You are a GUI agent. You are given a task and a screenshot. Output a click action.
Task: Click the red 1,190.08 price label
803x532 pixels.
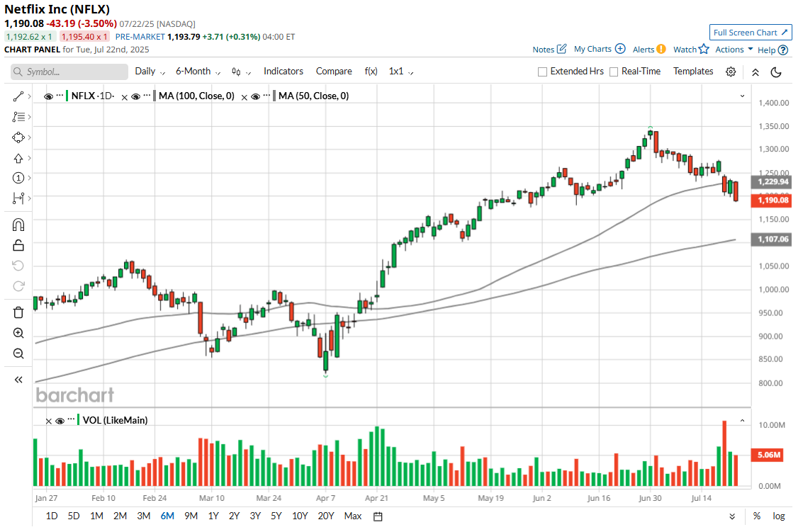click(771, 200)
